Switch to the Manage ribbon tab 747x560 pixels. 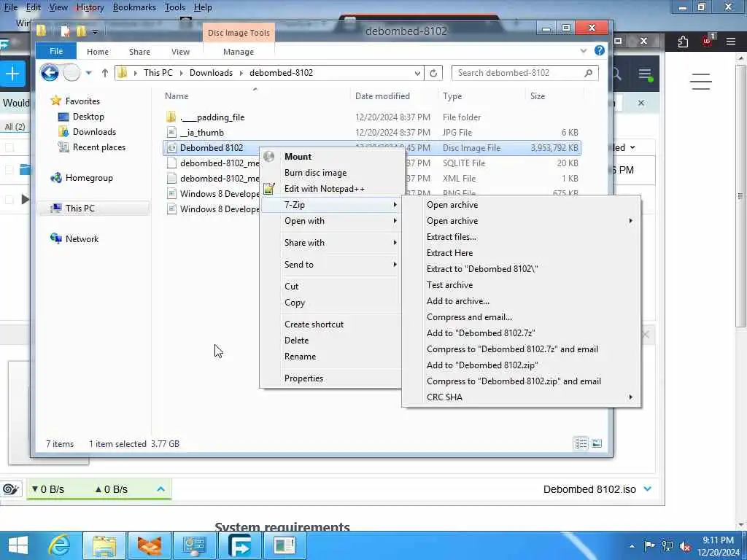click(x=239, y=52)
